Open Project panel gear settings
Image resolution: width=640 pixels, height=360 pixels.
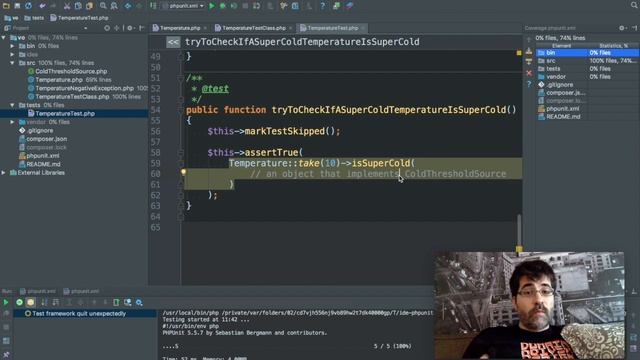point(130,28)
